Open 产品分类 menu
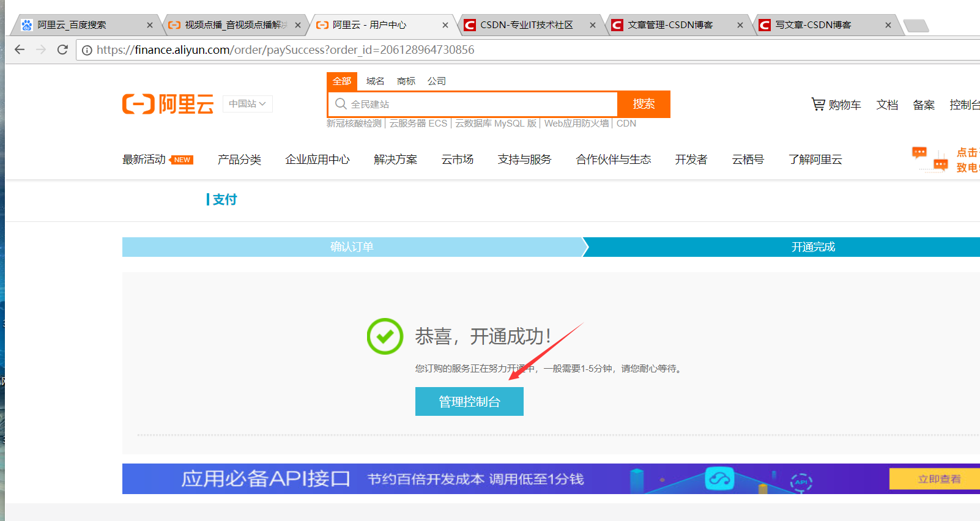 239,160
